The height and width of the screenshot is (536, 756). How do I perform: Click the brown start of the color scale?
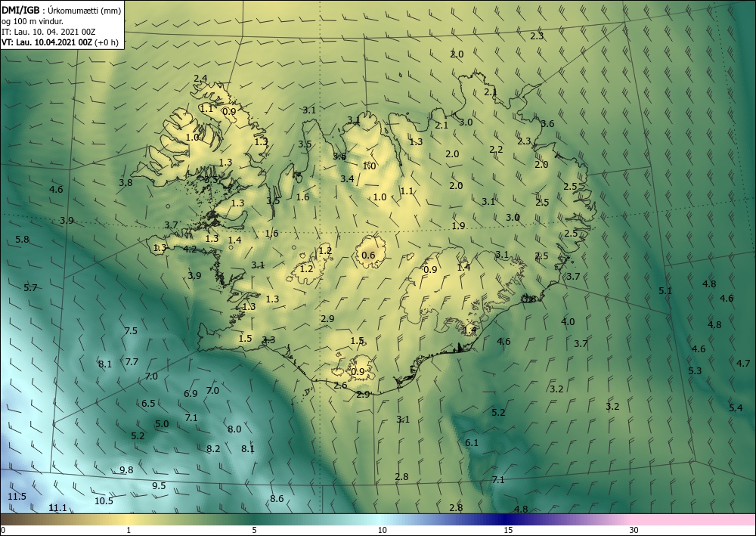coord(14,519)
